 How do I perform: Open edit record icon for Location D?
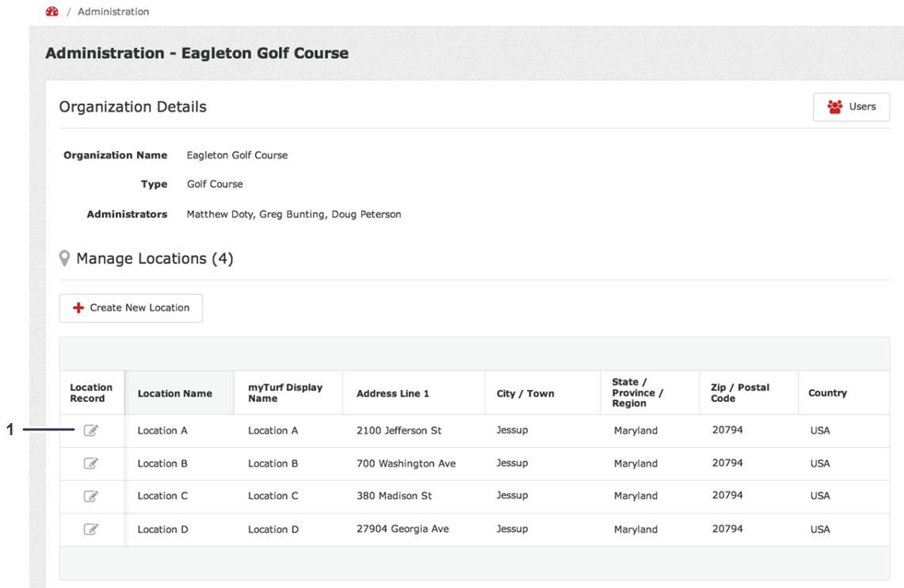coord(91,529)
